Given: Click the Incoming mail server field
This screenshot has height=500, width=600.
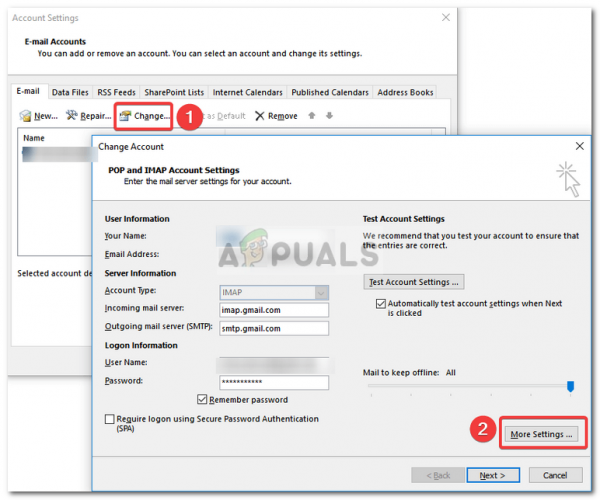Looking at the screenshot, I should click(x=274, y=310).
